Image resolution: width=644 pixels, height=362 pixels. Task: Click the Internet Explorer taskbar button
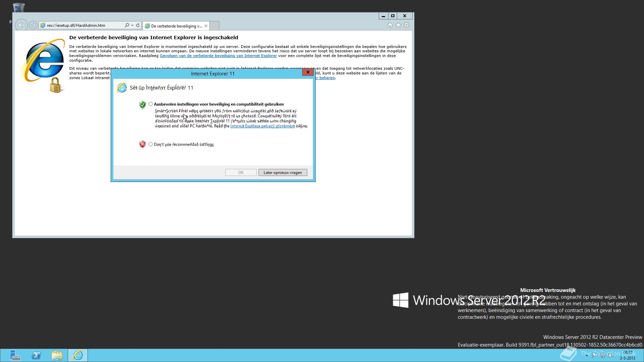click(78, 355)
